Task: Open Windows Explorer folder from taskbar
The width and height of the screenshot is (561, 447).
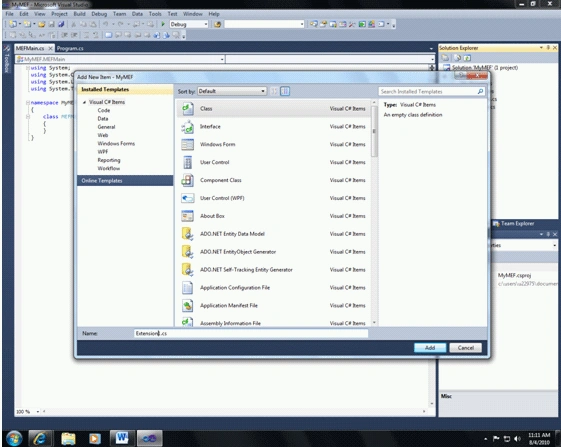Action: tap(68, 438)
